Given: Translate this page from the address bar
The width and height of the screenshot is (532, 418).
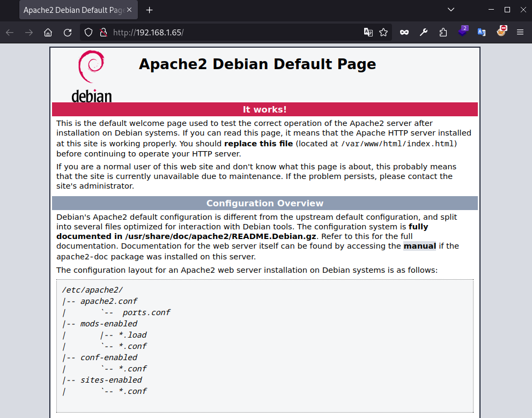Looking at the screenshot, I should tap(368, 33).
